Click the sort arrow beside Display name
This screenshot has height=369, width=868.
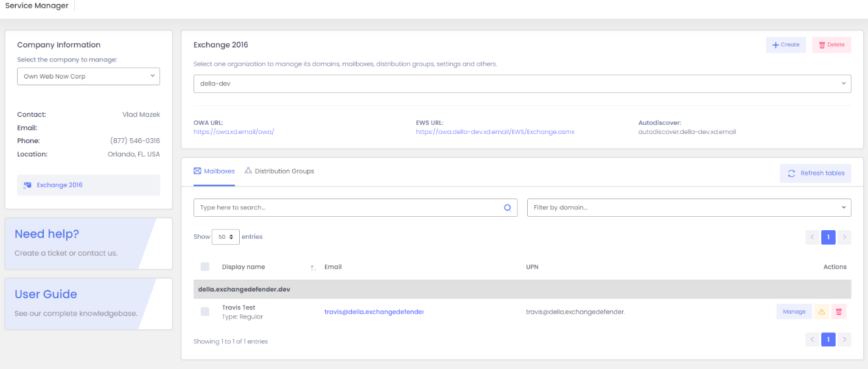313,267
